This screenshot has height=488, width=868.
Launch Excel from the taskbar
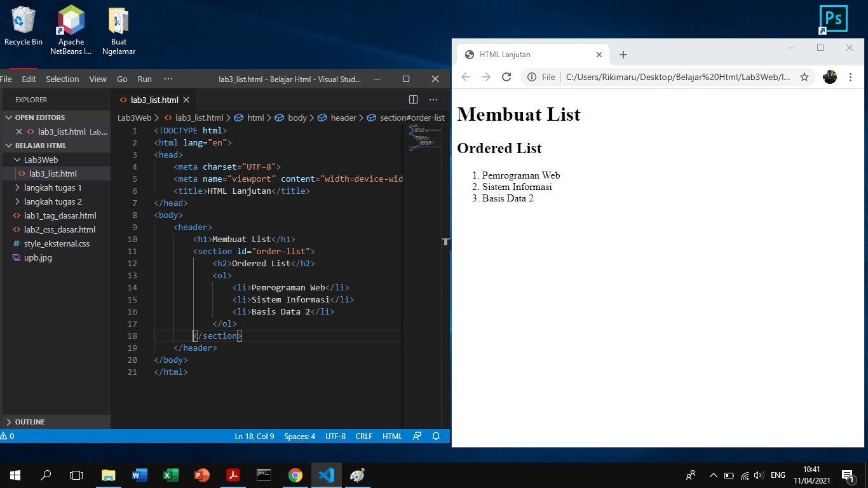pyautogui.click(x=171, y=475)
